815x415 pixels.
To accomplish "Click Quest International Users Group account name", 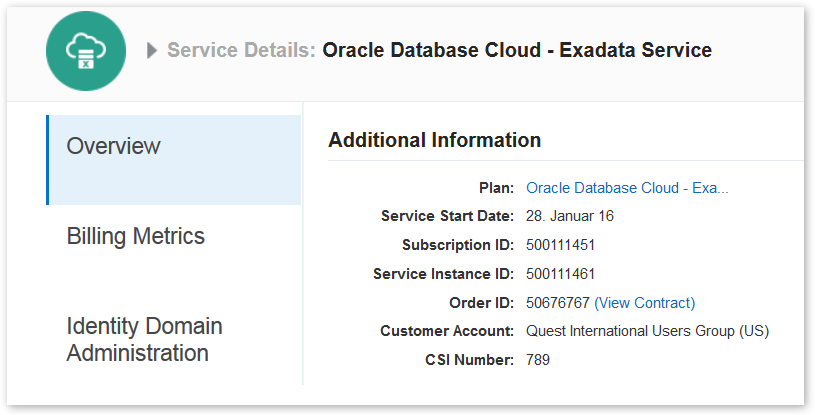I will click(x=647, y=331).
